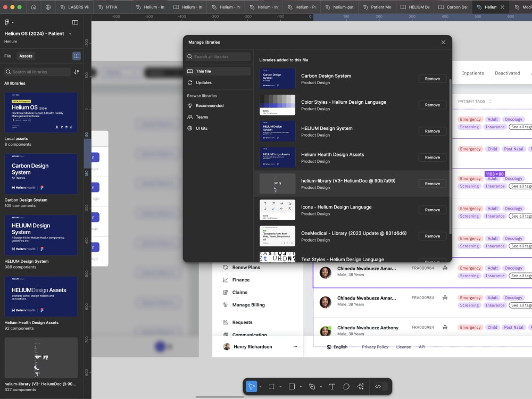Toggle Dev Mode code icon
532x399 pixels.
[378, 386]
